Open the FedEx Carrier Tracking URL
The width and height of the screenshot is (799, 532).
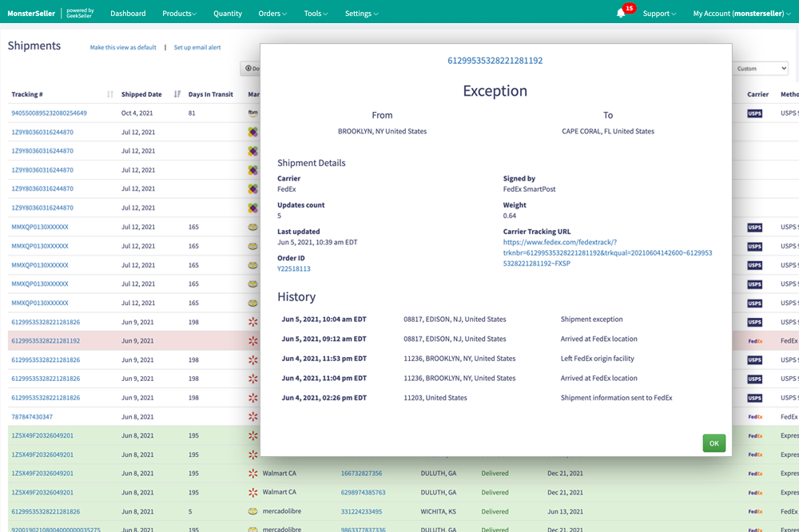pyautogui.click(x=607, y=252)
